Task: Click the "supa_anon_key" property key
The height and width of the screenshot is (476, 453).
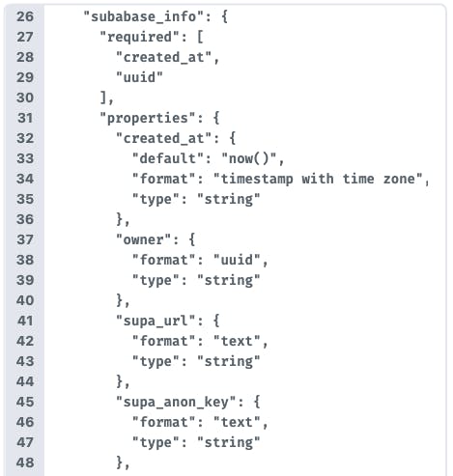Action: [176, 402]
